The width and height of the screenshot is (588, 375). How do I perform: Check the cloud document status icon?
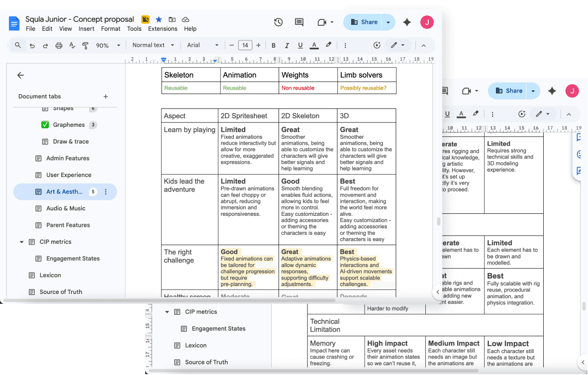click(185, 19)
